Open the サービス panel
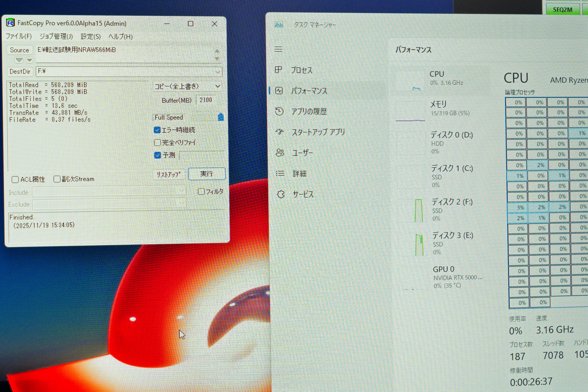Viewport: 588px width, 392px height. coord(303,194)
